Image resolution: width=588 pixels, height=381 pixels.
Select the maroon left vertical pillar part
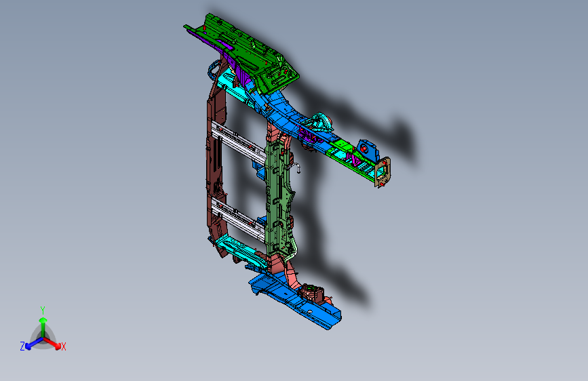[x=216, y=161]
